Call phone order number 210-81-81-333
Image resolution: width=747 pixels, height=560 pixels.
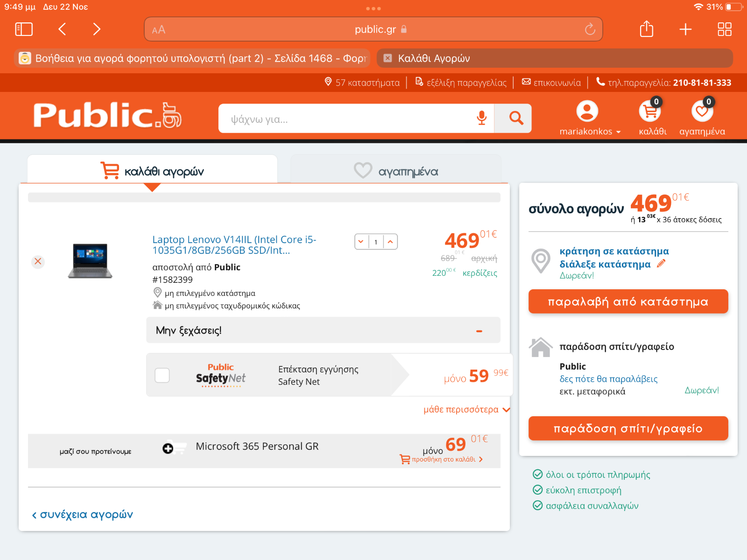pos(664,83)
